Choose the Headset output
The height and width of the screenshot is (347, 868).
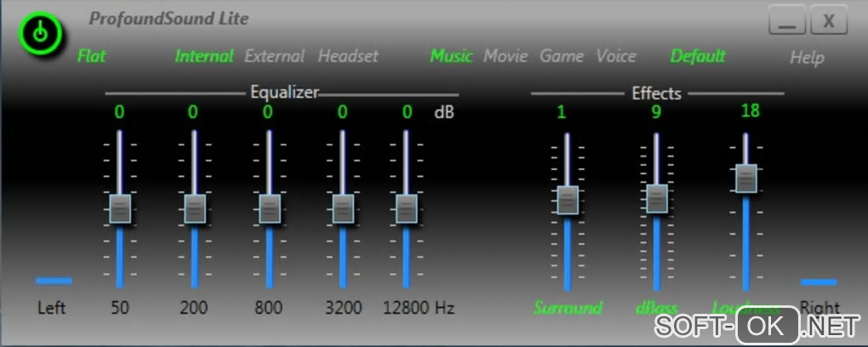click(x=348, y=56)
